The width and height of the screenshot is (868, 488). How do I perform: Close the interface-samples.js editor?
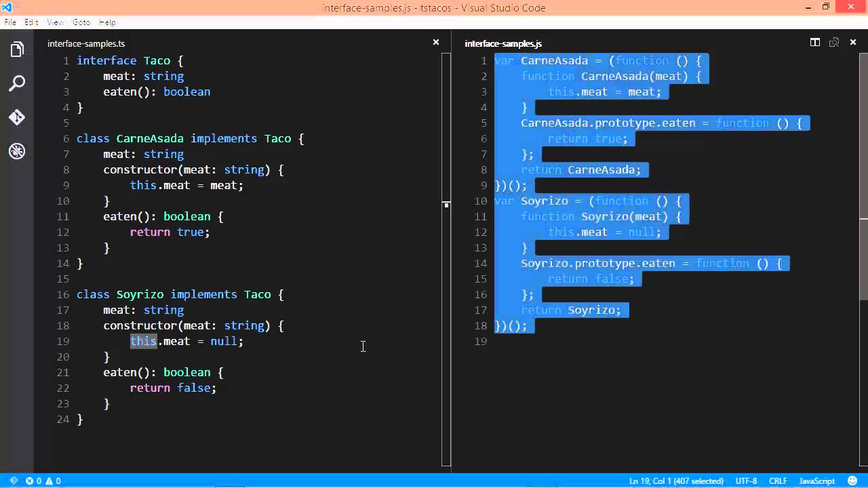853,43
